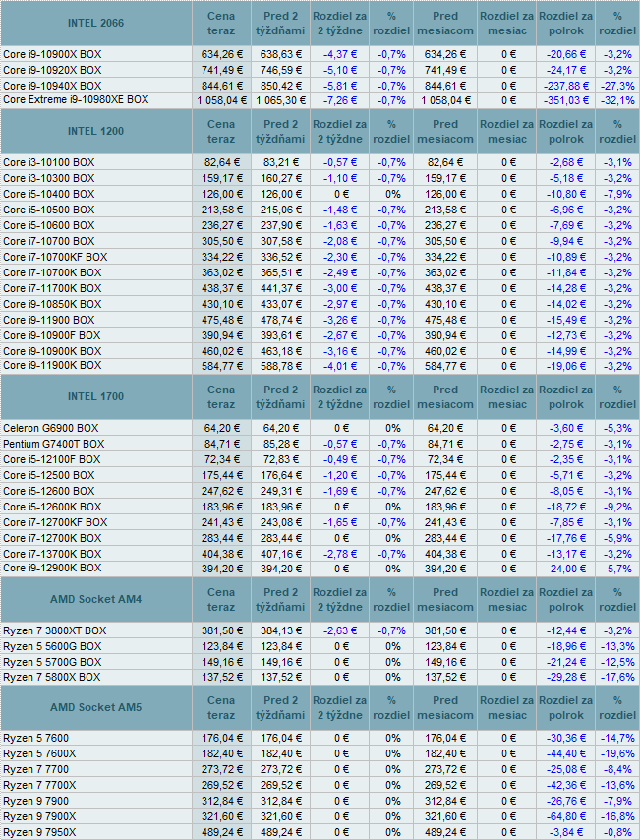Select the 1 058,04 € current price cell
This screenshot has width=640, height=840.
tap(221, 99)
